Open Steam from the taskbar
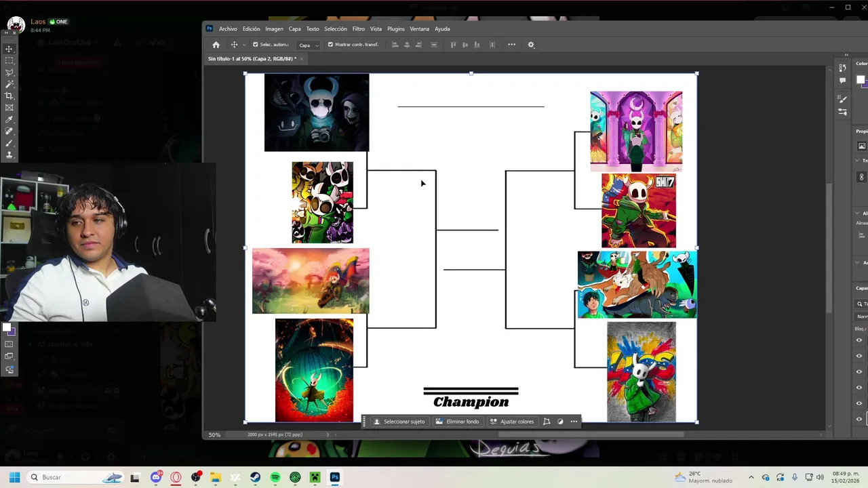Viewport: 868px width, 488px height. [x=256, y=477]
